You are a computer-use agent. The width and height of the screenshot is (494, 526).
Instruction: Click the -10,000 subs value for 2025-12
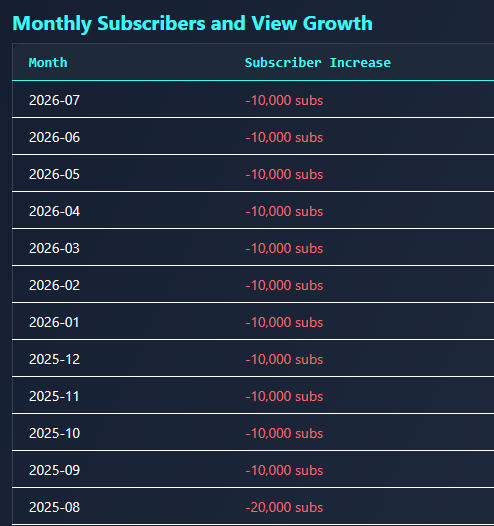coord(284,359)
